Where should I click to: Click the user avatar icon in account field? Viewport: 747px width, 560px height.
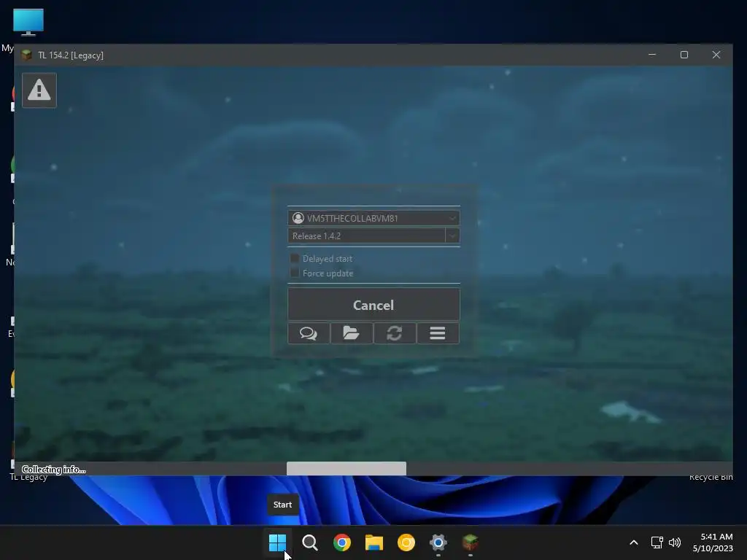click(x=298, y=218)
